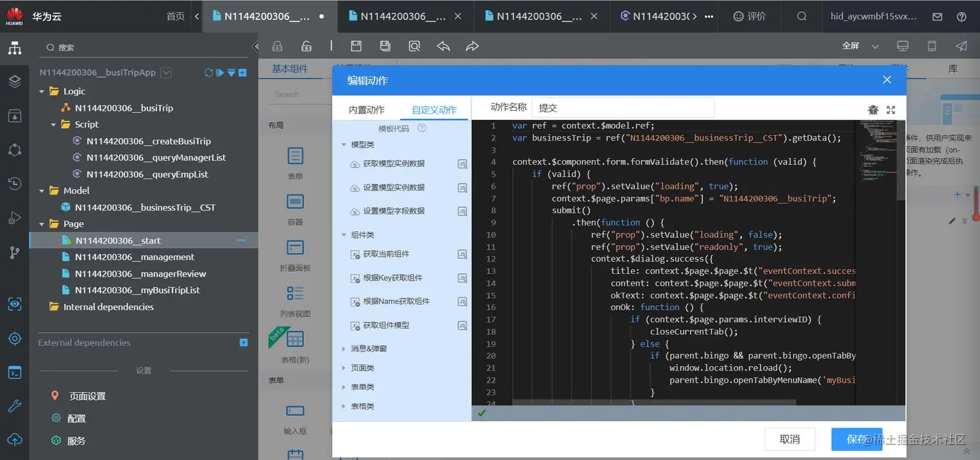Run the app with the blue play icon

(x=220, y=73)
